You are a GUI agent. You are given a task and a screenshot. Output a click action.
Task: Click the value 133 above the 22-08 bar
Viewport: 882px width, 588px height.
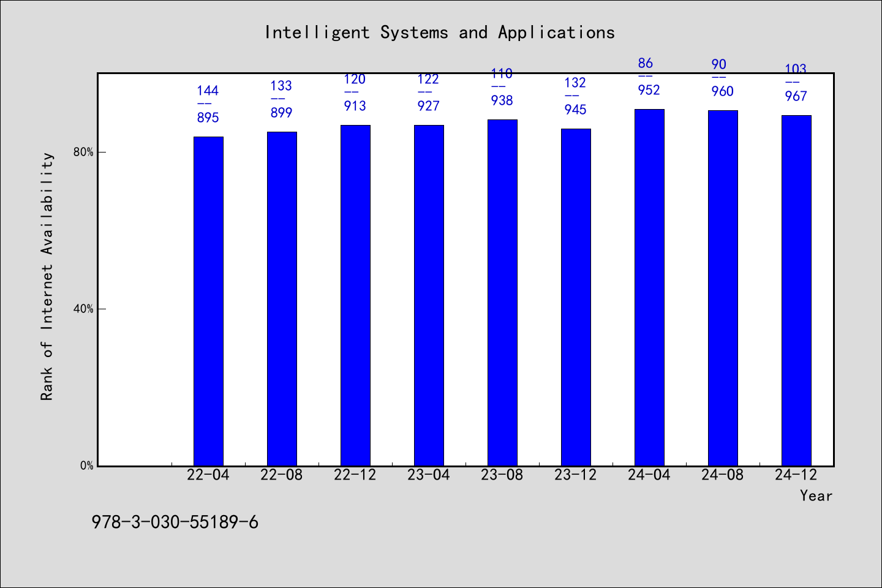click(x=281, y=86)
